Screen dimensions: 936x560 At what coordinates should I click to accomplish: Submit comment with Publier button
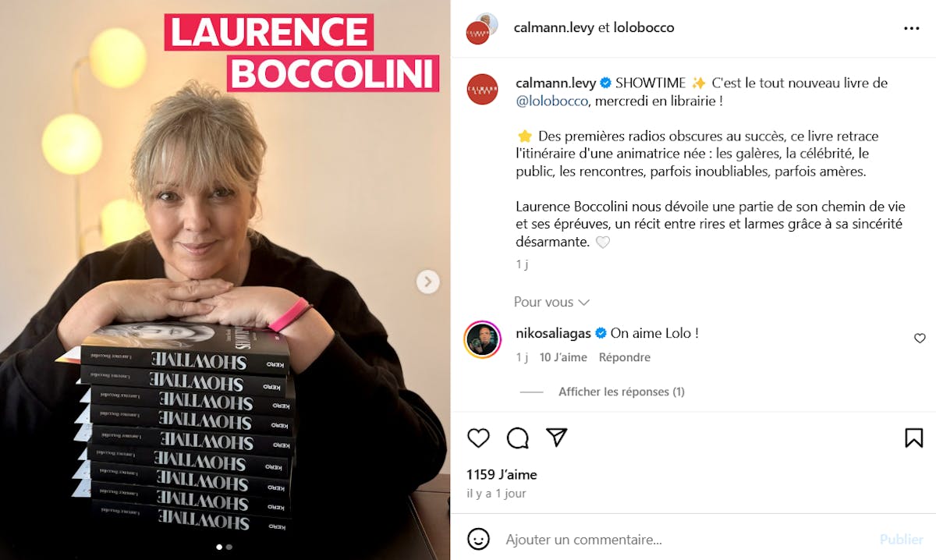click(x=901, y=539)
